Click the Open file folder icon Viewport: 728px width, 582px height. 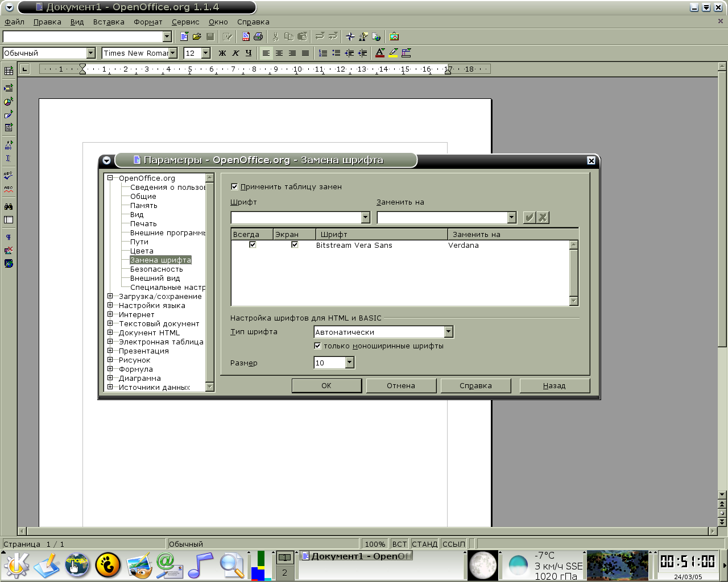(197, 36)
